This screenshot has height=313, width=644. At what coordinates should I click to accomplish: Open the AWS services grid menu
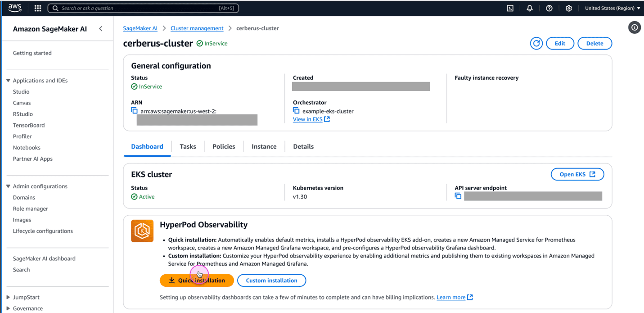click(x=38, y=8)
